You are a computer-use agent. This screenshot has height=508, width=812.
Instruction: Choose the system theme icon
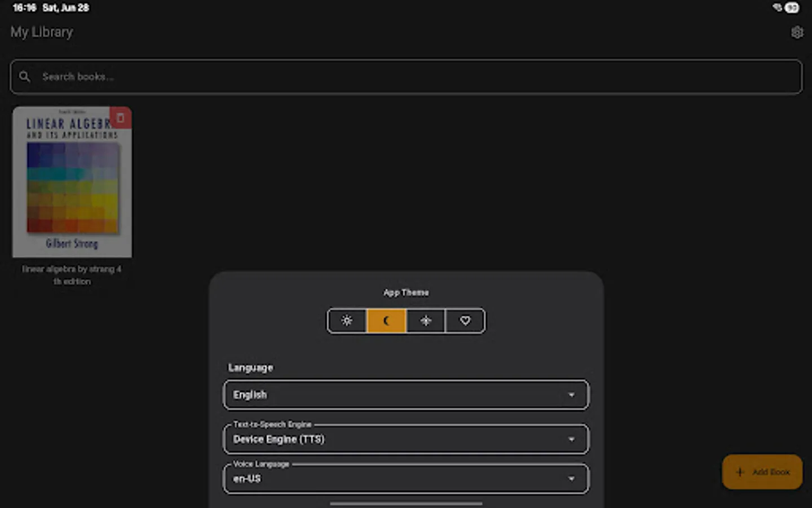coord(426,321)
